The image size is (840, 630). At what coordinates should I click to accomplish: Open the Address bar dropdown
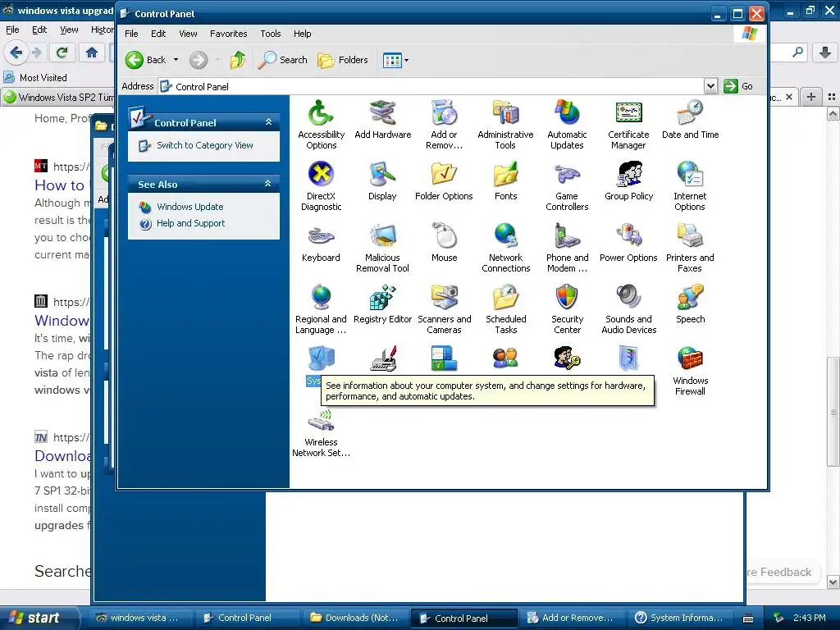click(x=710, y=86)
